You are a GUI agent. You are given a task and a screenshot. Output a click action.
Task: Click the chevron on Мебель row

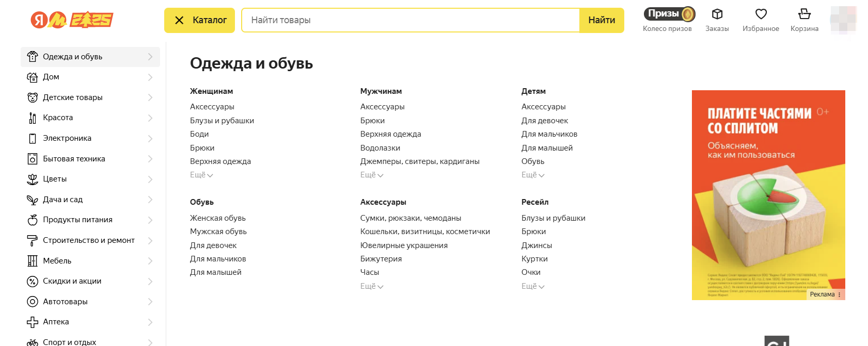(150, 261)
